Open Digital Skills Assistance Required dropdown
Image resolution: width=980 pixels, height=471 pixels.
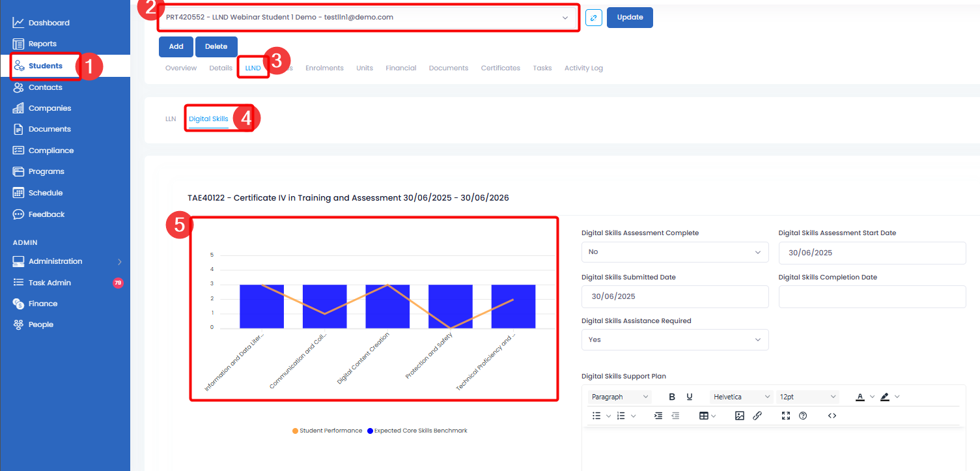click(x=675, y=340)
